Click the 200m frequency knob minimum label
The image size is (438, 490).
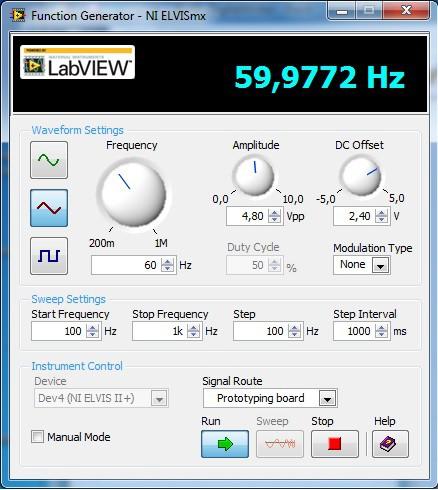tap(102, 243)
